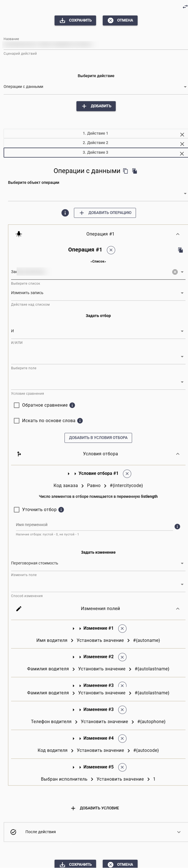The image size is (188, 868).
Task: Remove Условие отбора #1
Action: (127, 474)
